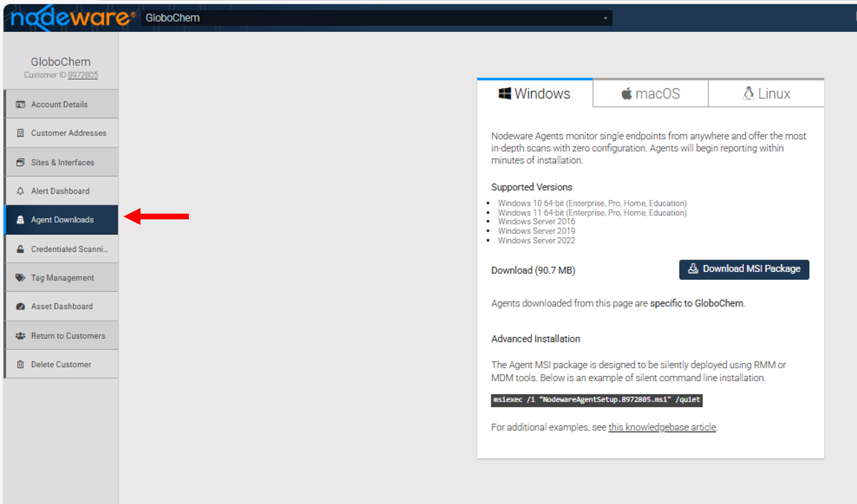Click the Credentialed Scanning lock icon
Image resolution: width=857 pixels, height=504 pixels.
pos(20,249)
